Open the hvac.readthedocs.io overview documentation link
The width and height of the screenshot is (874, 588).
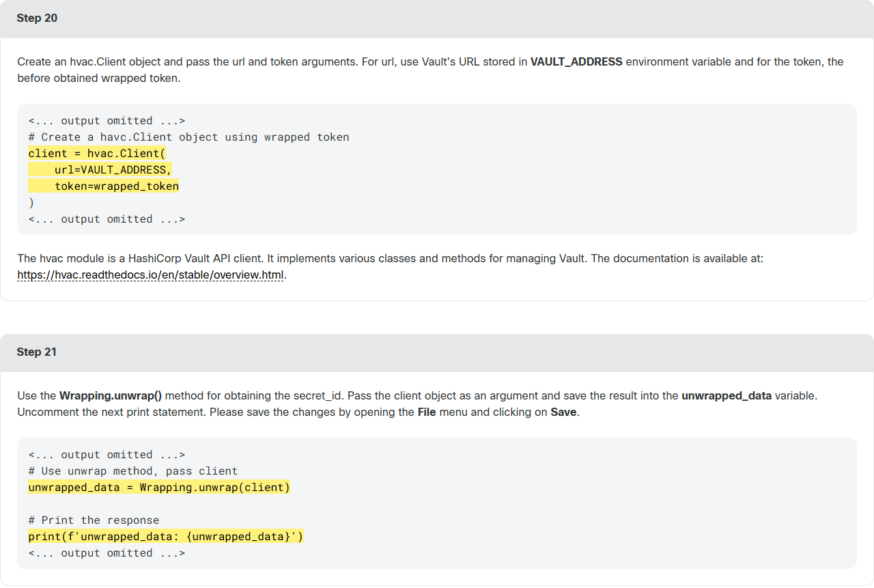[151, 275]
